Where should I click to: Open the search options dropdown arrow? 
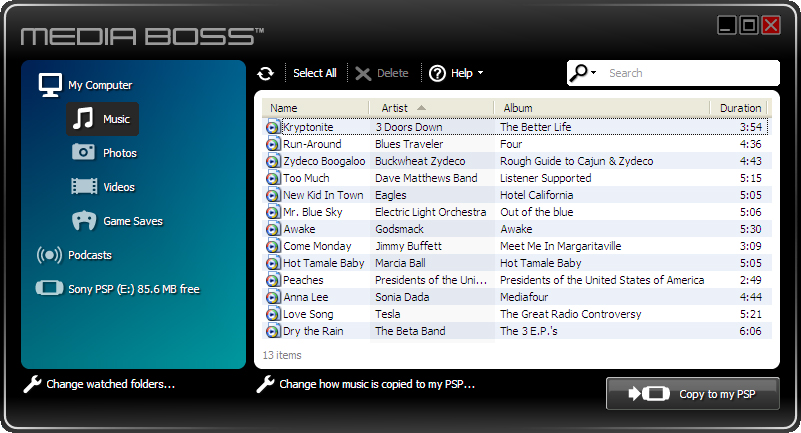pyautogui.click(x=593, y=73)
